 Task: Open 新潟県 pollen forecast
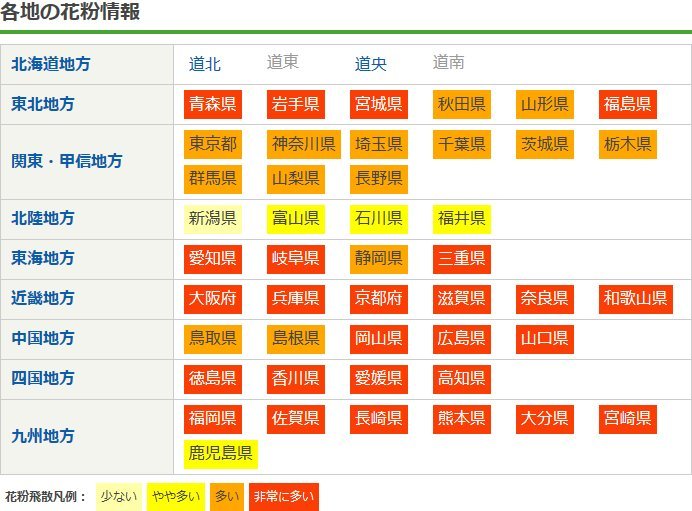click(212, 218)
